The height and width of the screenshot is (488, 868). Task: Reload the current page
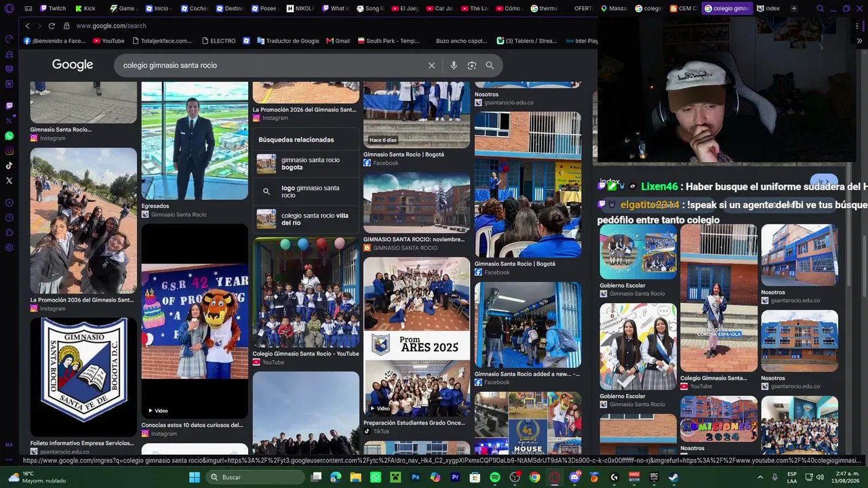point(52,26)
